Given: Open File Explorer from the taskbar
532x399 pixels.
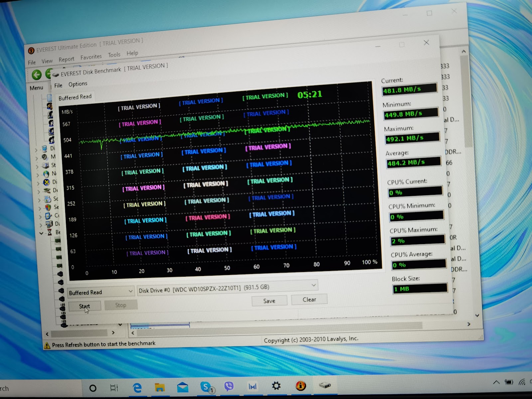Looking at the screenshot, I should pos(160,387).
